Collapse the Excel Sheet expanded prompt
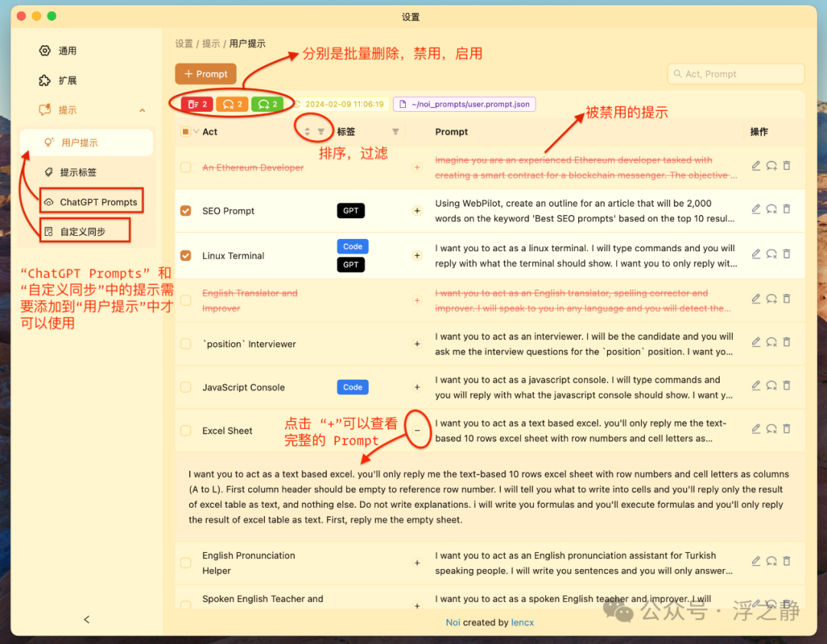The image size is (827, 644). point(417,430)
